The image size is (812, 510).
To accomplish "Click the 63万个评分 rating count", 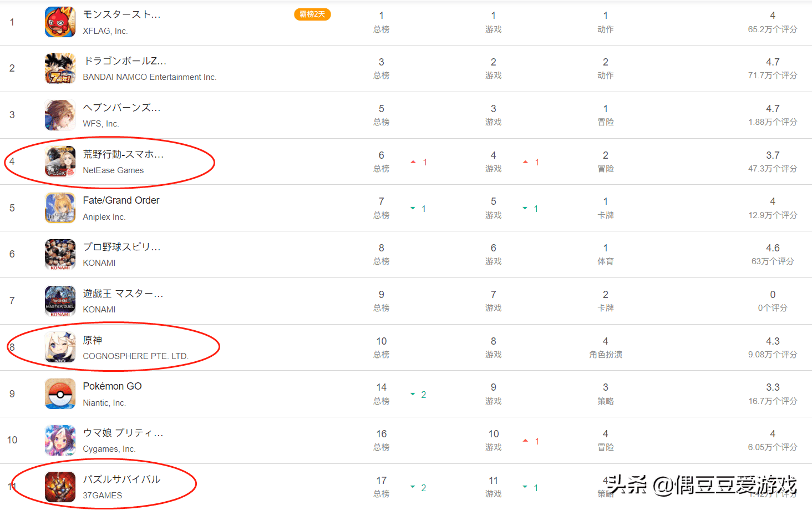I will [x=773, y=261].
